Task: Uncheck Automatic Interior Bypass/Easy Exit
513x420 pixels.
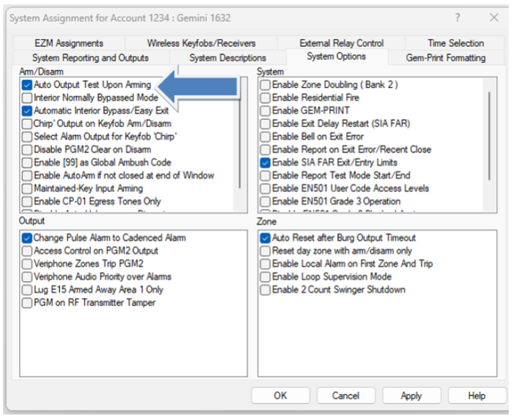Action: [27, 111]
